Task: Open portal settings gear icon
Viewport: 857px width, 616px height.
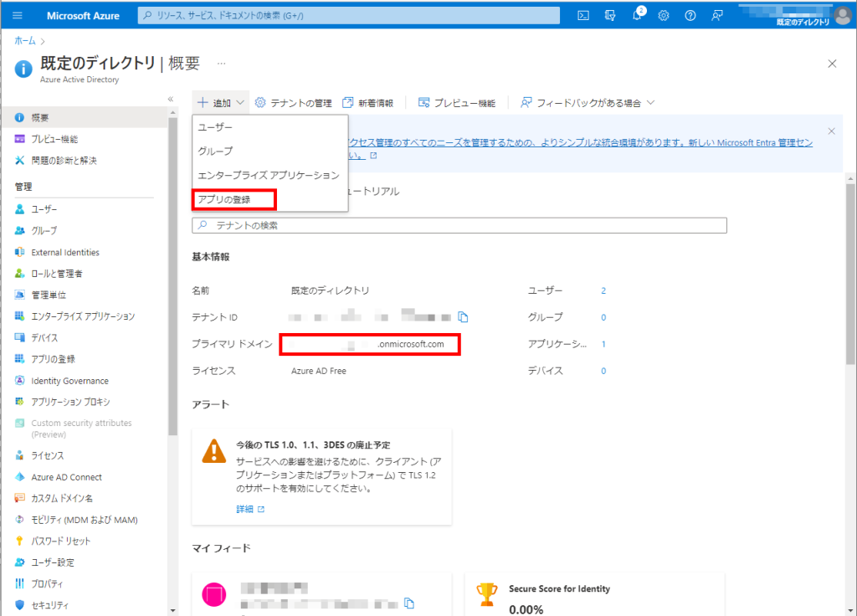Action: point(664,15)
